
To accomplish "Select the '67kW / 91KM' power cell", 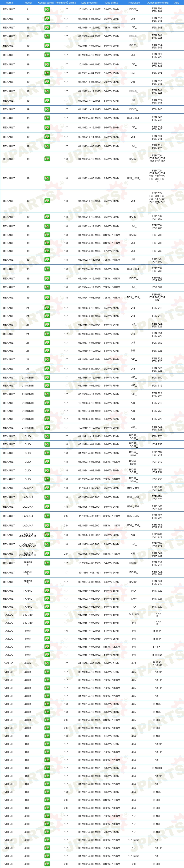I will (112, 251).
